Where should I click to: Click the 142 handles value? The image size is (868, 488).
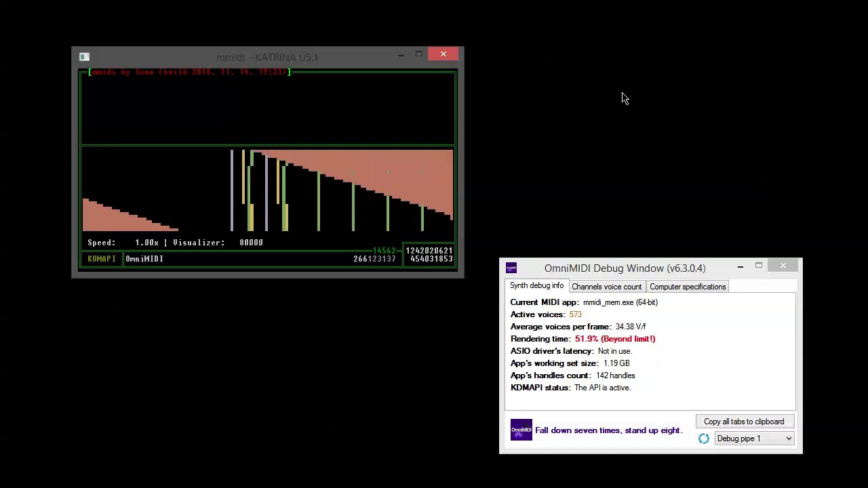click(616, 375)
